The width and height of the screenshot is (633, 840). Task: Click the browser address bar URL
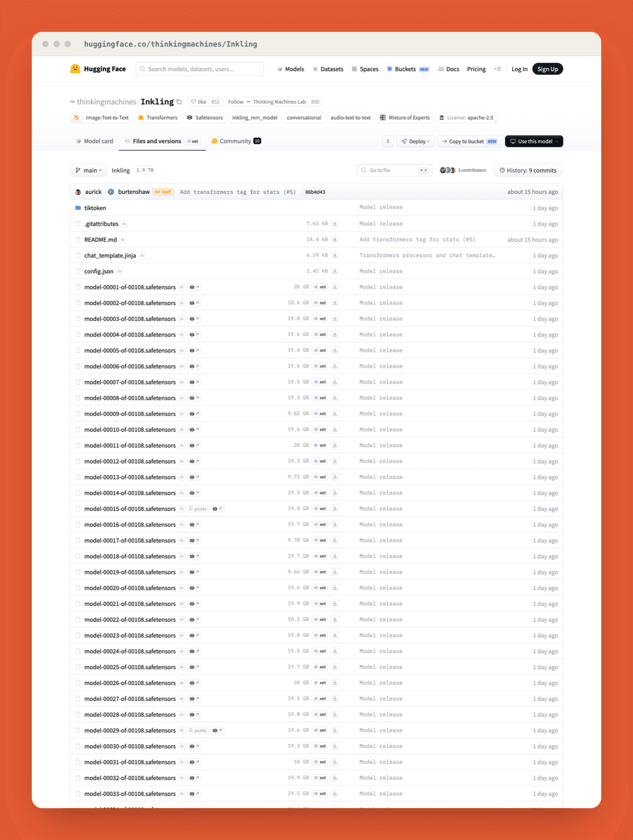[x=171, y=44]
